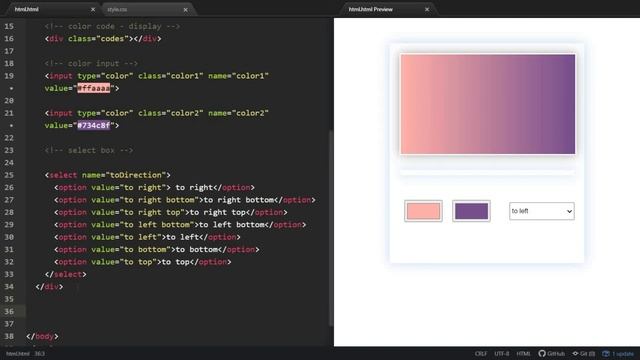Close the html.html editor tab
Viewport: 640px width, 360px height.
pos(93,9)
